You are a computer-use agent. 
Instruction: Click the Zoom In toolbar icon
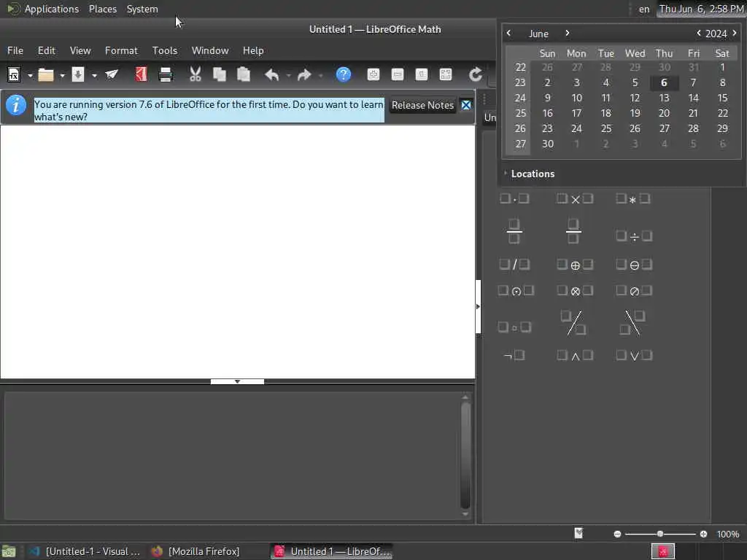[x=373, y=74]
